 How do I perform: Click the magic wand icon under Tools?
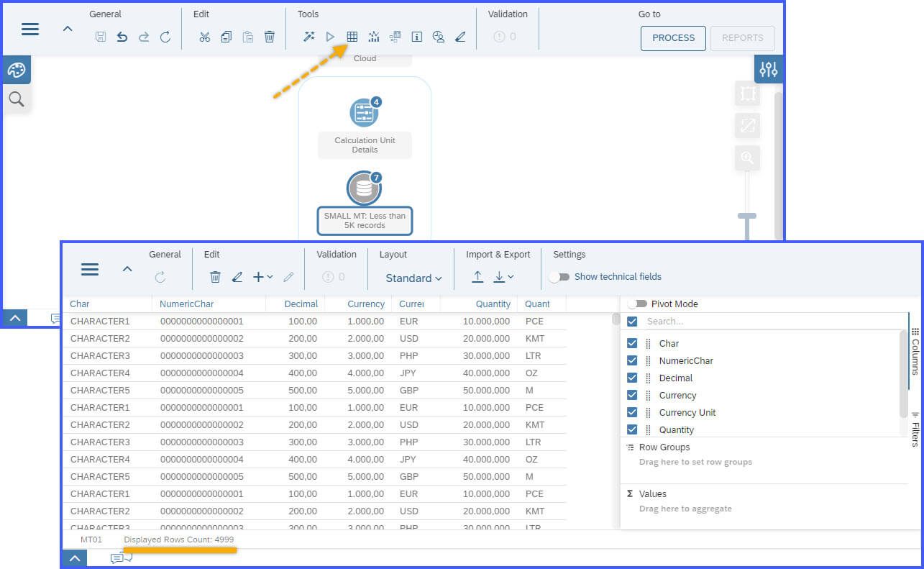pyautogui.click(x=308, y=36)
